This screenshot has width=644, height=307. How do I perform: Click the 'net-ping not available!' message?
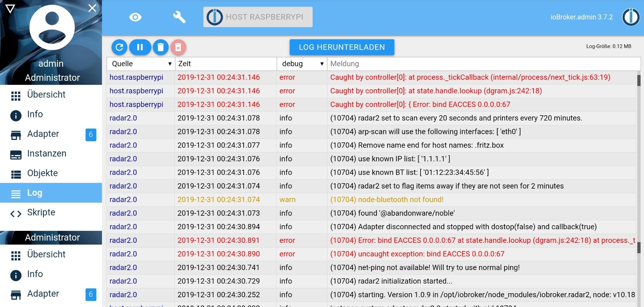[x=425, y=268]
